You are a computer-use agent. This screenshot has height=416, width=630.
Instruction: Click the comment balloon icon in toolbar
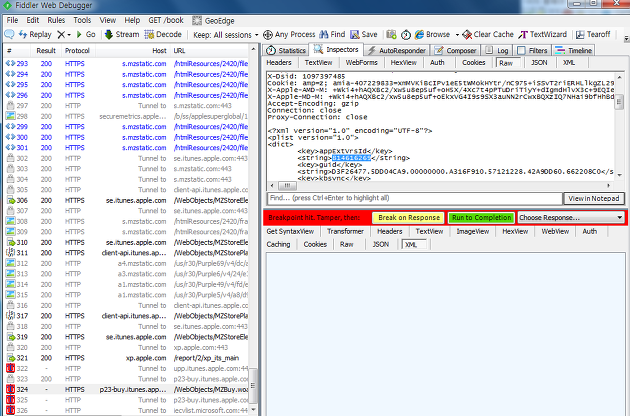pos(9,35)
